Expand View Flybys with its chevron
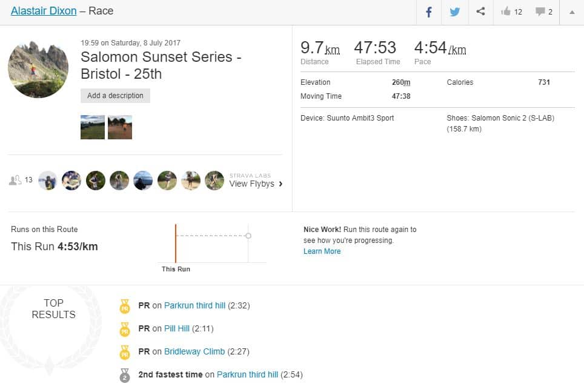584x392 pixels. pyautogui.click(x=280, y=184)
